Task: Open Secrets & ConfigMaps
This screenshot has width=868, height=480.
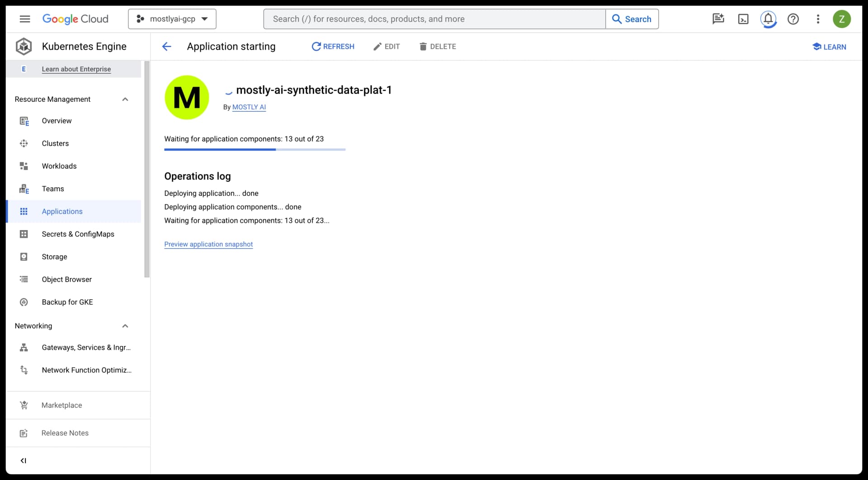Action: (x=78, y=234)
